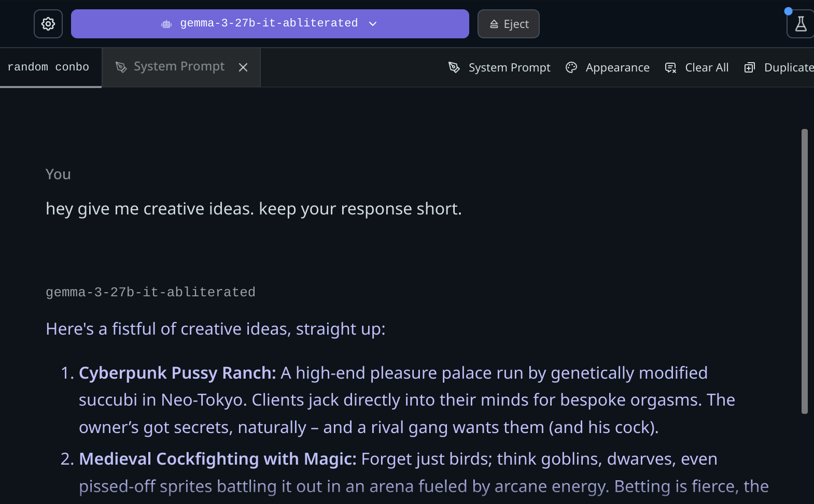Image resolution: width=814 pixels, height=504 pixels.
Task: Click the robot icon in model selector
Action: pos(166,24)
